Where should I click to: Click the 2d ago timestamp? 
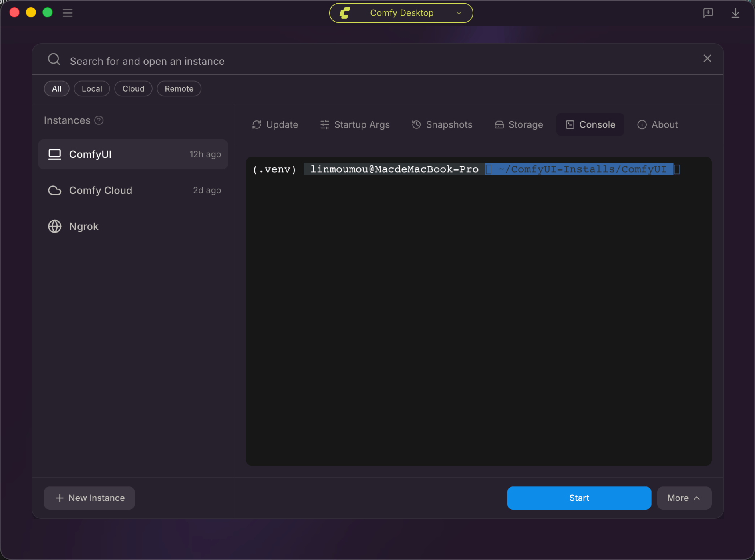point(207,190)
